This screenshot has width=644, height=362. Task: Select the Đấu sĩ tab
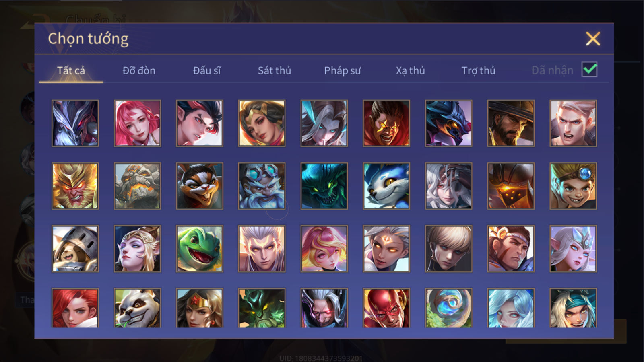(206, 70)
